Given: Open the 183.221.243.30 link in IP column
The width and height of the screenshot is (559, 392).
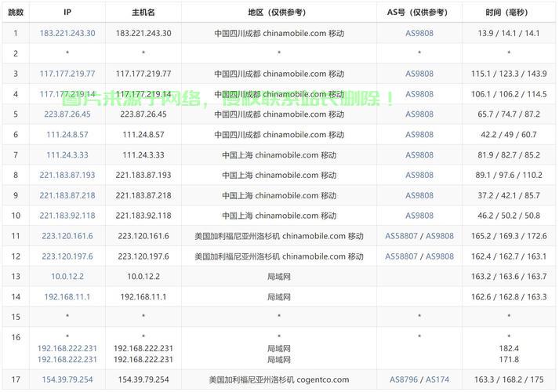Looking at the screenshot, I should [x=67, y=33].
